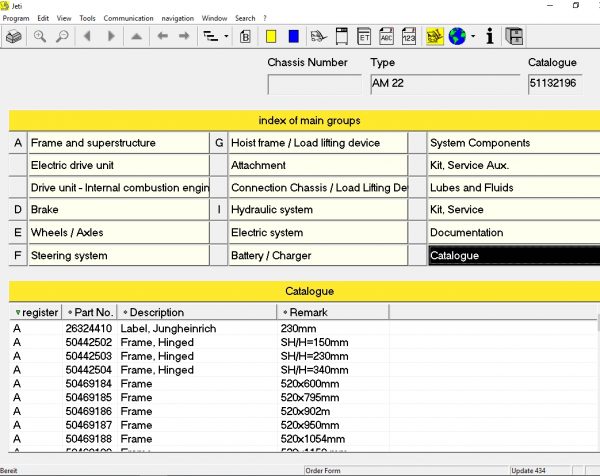Open the Search menu

(245, 18)
